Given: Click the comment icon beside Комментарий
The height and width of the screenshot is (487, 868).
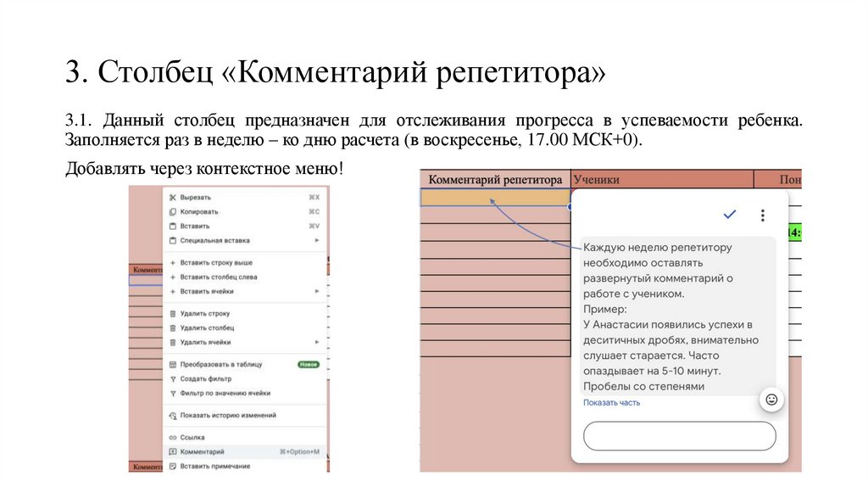Looking at the screenshot, I should (x=173, y=452).
